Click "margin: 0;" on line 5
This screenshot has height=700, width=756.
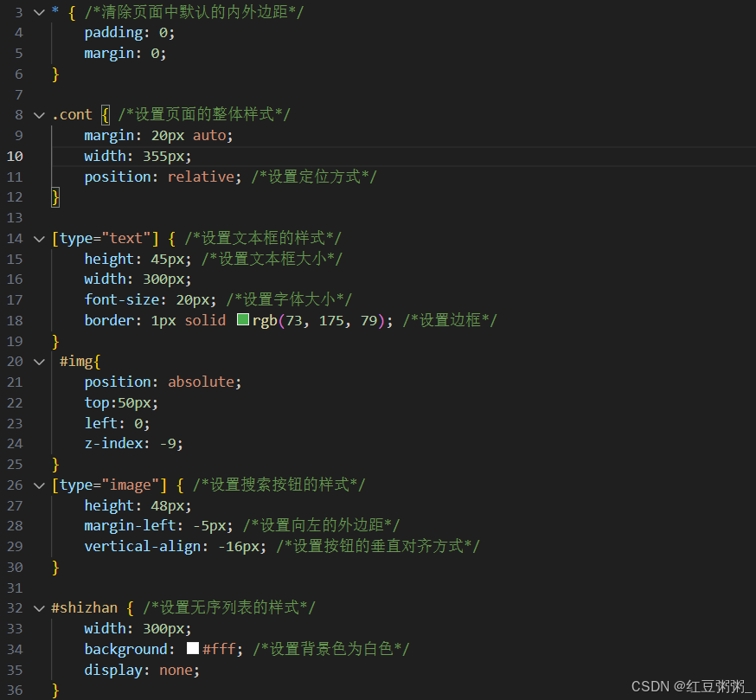[x=125, y=53]
